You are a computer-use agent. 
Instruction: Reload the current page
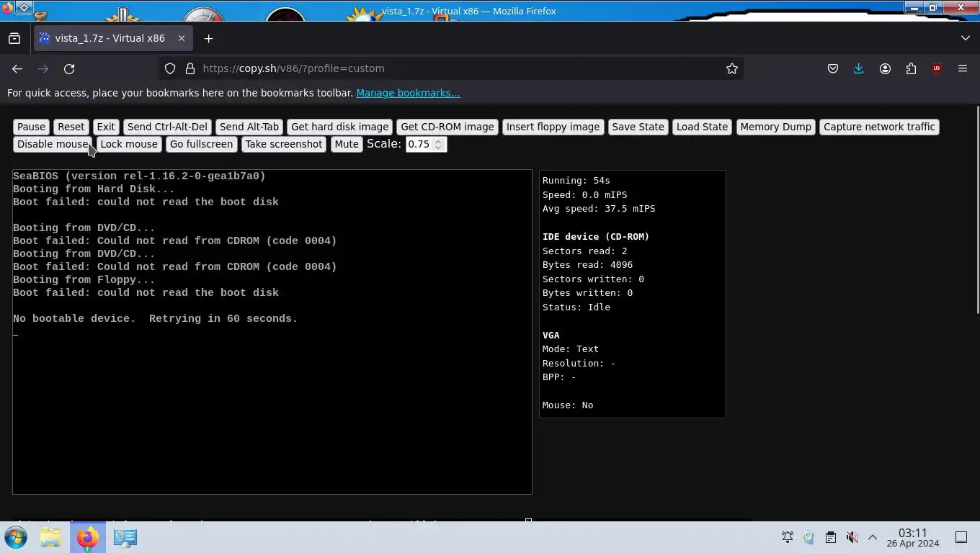pos(69,68)
